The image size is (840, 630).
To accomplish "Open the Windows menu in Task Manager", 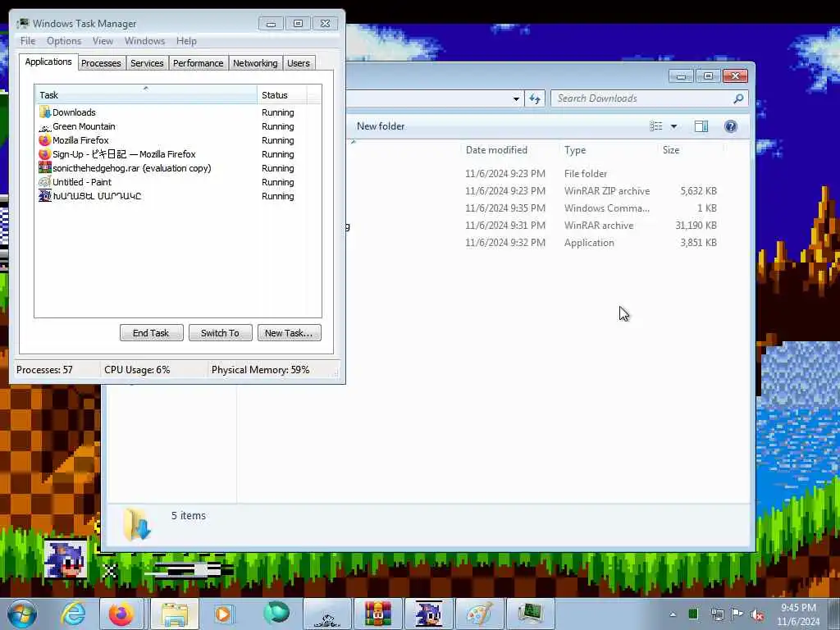I will tap(144, 41).
